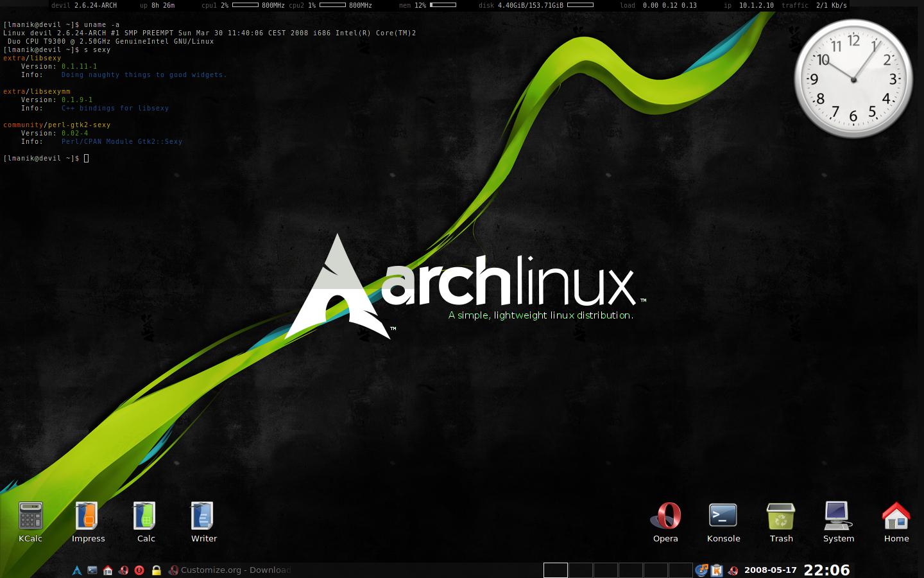Switch to the second virtual desktop in pager
924x578 pixels.
(581, 570)
